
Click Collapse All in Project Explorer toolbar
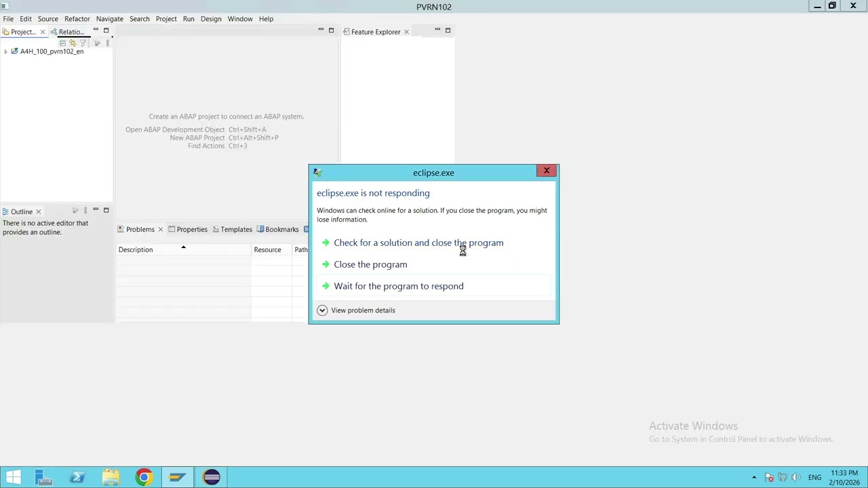[x=62, y=43]
